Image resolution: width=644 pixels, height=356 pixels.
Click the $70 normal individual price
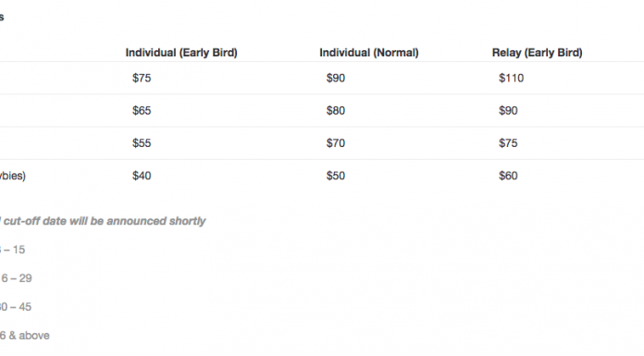(x=336, y=143)
